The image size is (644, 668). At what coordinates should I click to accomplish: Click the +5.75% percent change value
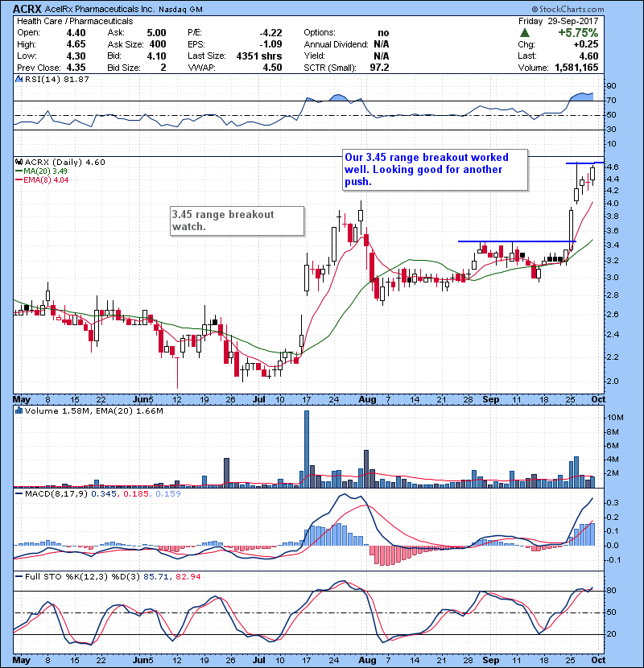[578, 33]
